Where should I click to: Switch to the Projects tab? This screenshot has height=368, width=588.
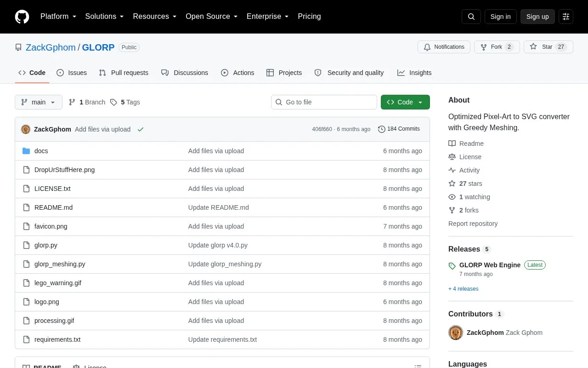(284, 73)
